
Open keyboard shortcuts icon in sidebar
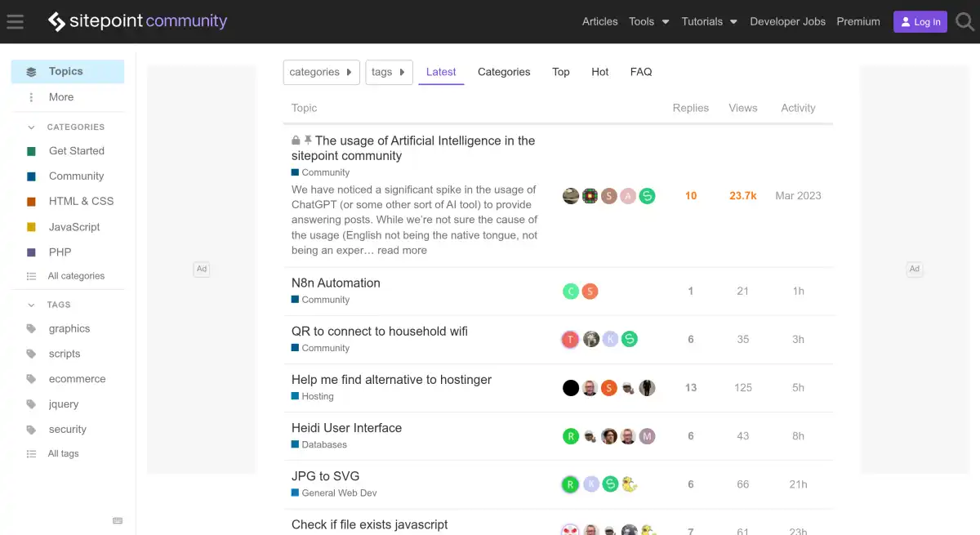(118, 520)
